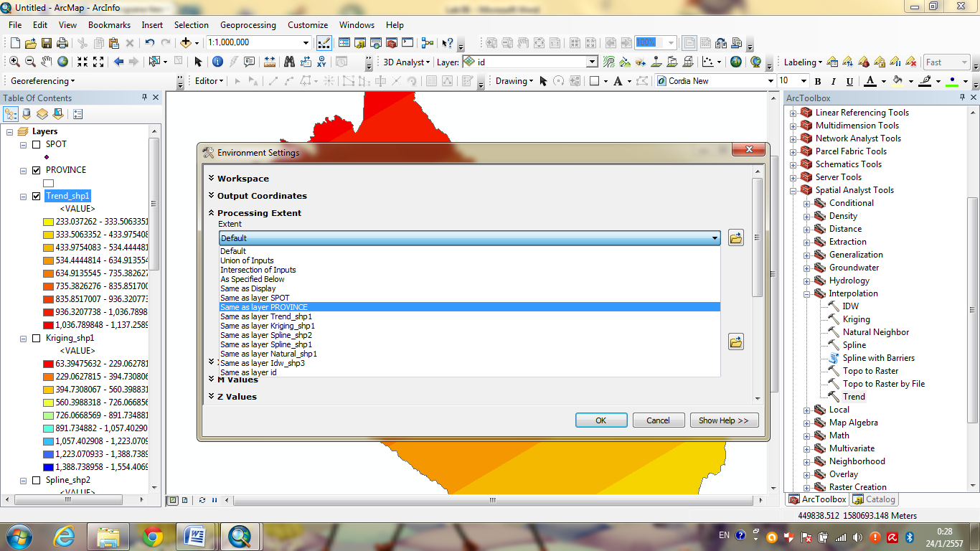This screenshot has height=551, width=980.
Task: Click the Add Data icon
Action: (x=186, y=43)
